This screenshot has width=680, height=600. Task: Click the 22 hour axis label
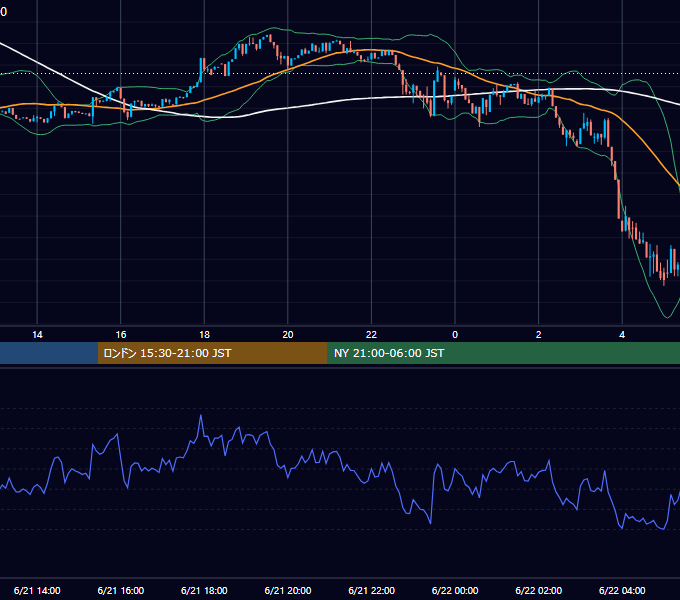tap(371, 335)
